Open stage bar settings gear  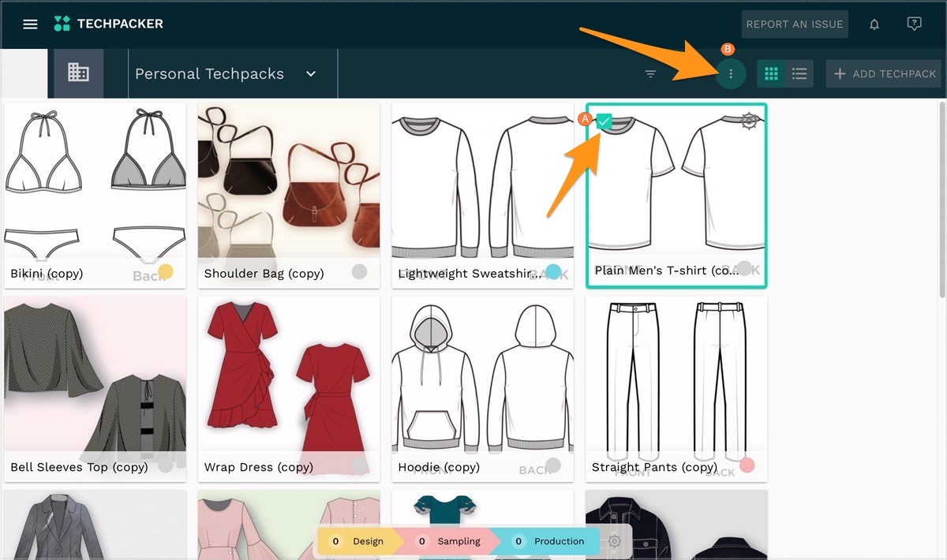(615, 541)
